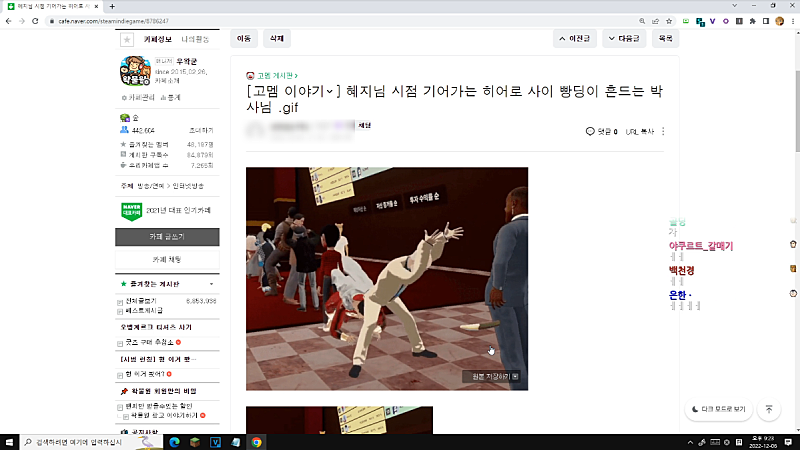
Task: Click 목록 list button
Action: (x=665, y=38)
